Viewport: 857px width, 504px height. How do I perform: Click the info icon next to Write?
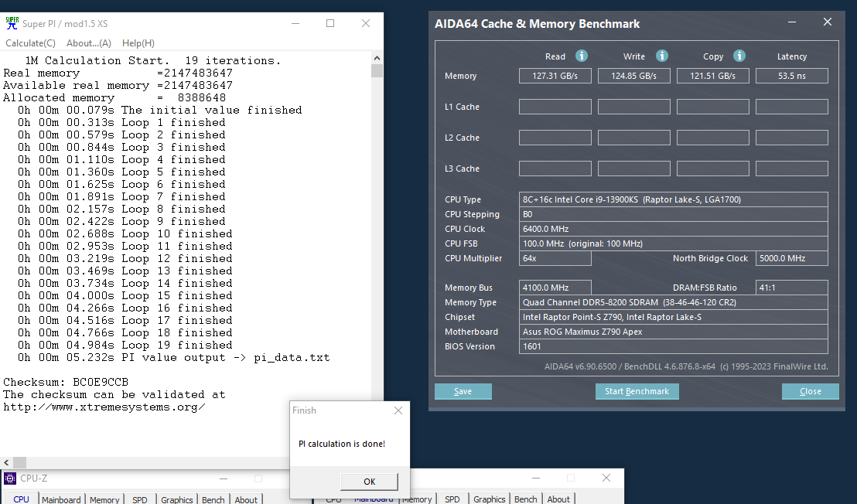662,56
